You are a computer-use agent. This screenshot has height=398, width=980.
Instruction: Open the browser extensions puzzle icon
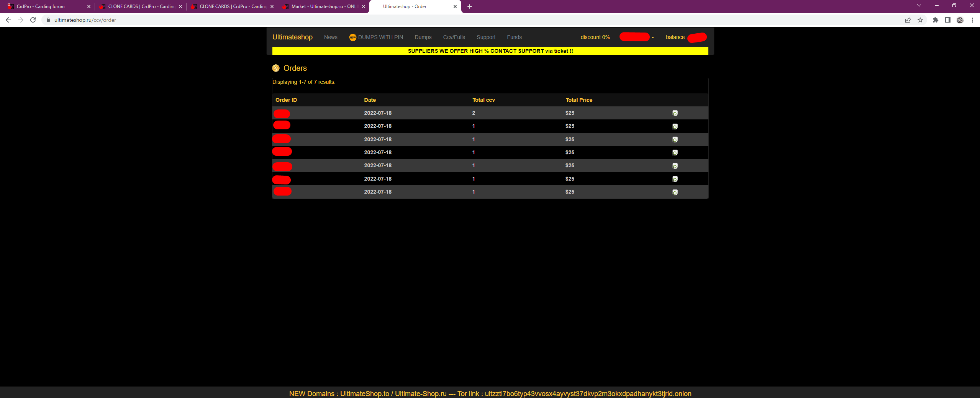[935, 20]
